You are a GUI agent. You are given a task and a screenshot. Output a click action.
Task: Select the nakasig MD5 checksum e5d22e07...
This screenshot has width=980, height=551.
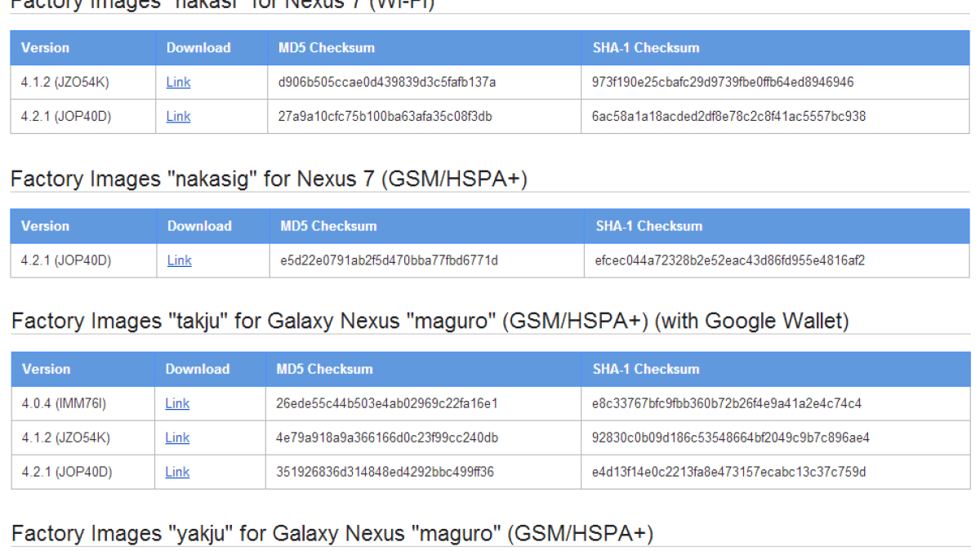[x=389, y=260]
